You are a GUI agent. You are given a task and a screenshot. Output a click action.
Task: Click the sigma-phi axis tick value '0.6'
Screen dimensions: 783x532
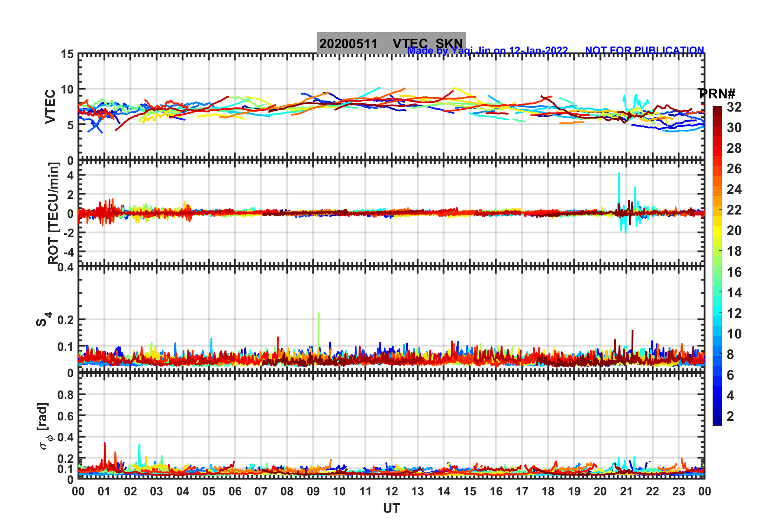[x=66, y=416]
